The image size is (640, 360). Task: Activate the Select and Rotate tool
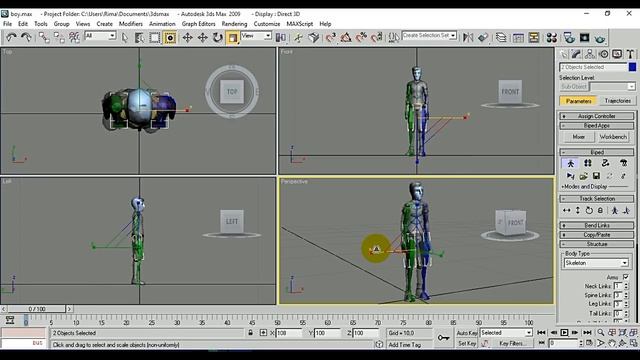[x=218, y=38]
